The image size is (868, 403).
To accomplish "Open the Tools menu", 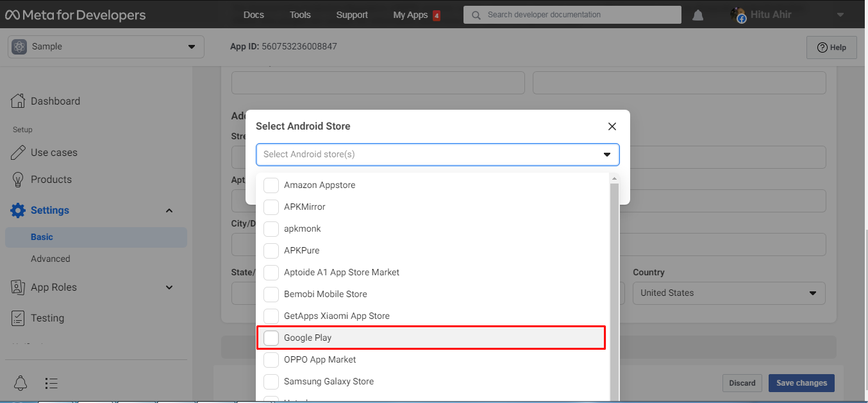I will click(300, 15).
